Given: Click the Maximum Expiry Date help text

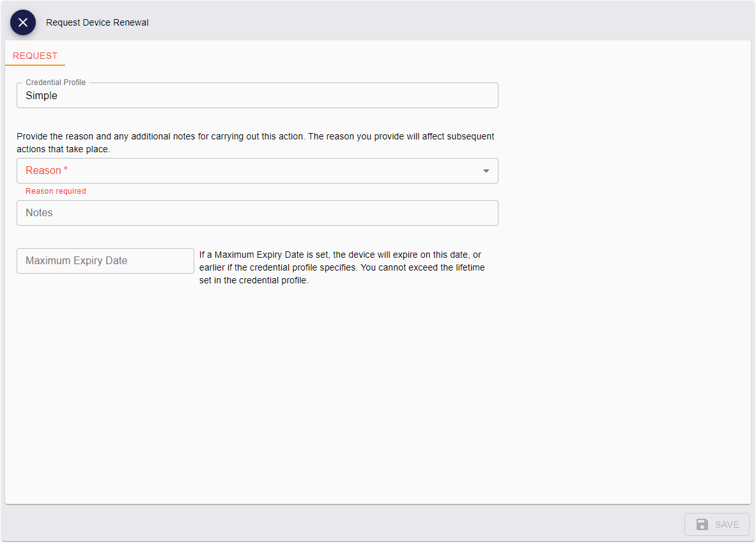Looking at the screenshot, I should [x=342, y=267].
